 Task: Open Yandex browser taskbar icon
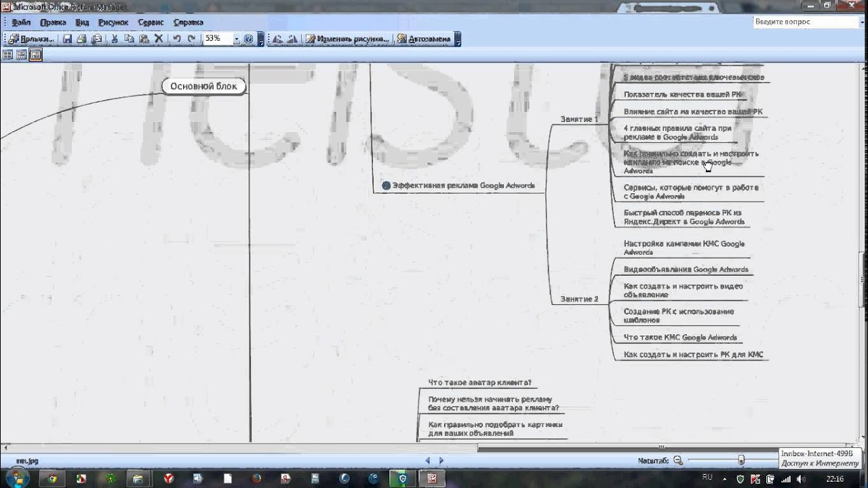click(168, 479)
